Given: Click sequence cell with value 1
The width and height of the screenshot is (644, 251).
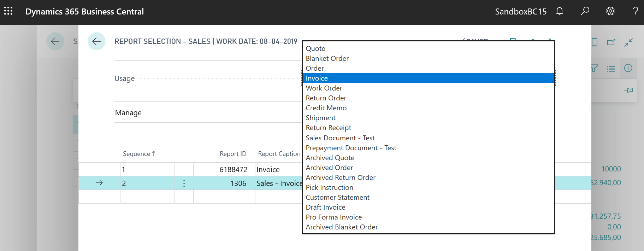Looking at the screenshot, I should 147,170.
